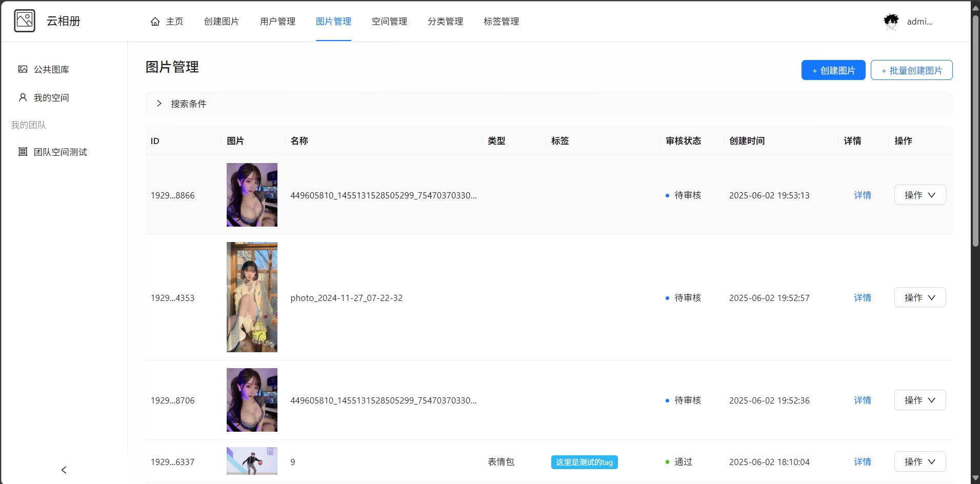980x484 pixels.
Task: Open the 标签管理 tab
Action: coord(501,22)
